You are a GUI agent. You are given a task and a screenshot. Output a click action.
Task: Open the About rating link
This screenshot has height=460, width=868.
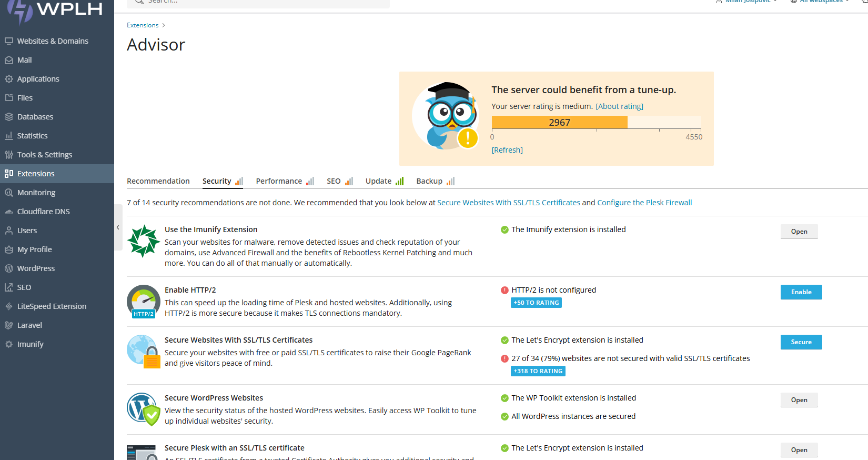point(619,106)
